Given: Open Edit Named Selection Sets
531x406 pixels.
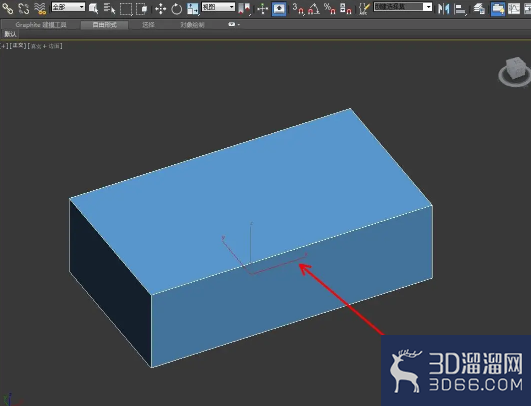Looking at the screenshot, I should tap(364, 9).
